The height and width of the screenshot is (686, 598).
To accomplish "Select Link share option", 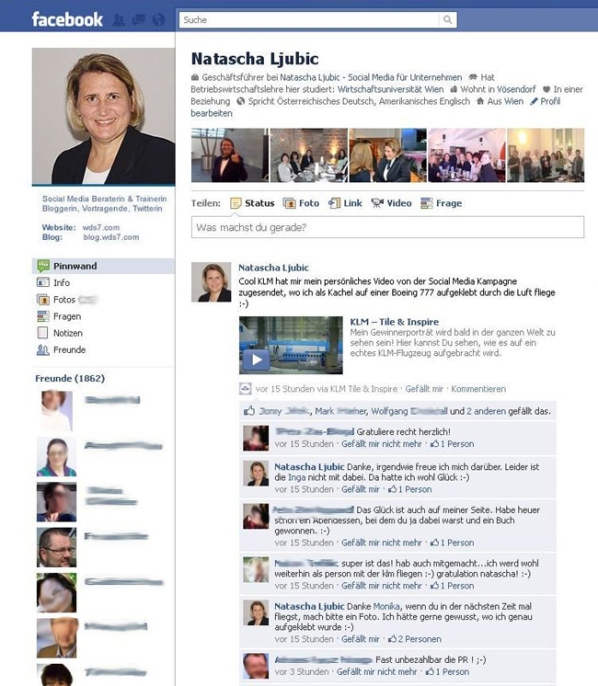I will pyautogui.click(x=345, y=203).
